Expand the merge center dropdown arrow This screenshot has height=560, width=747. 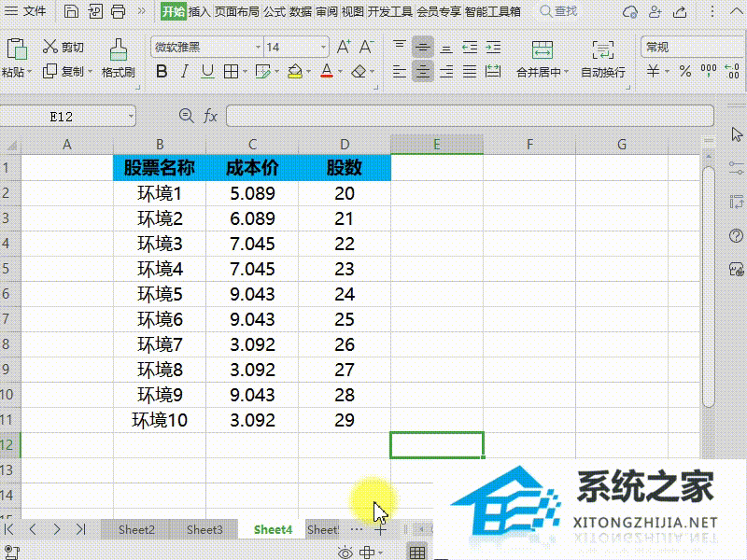pyautogui.click(x=566, y=73)
